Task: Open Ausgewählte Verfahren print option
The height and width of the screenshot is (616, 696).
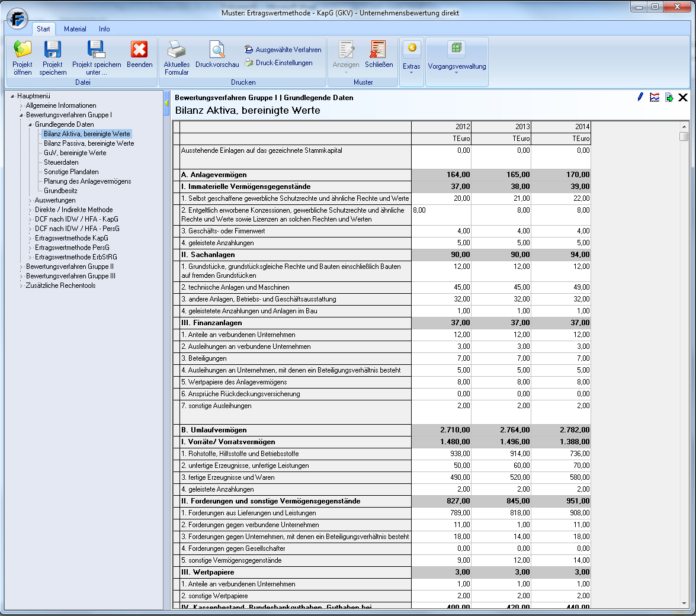Action: (x=283, y=49)
